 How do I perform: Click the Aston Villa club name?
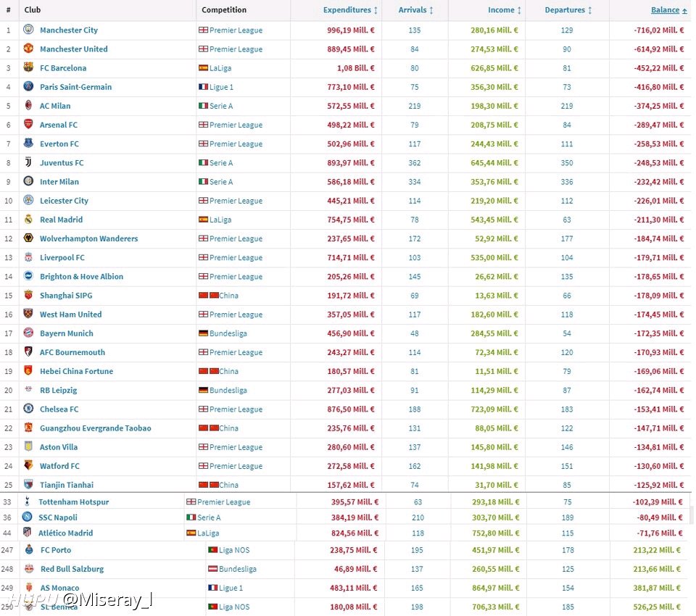pos(59,447)
